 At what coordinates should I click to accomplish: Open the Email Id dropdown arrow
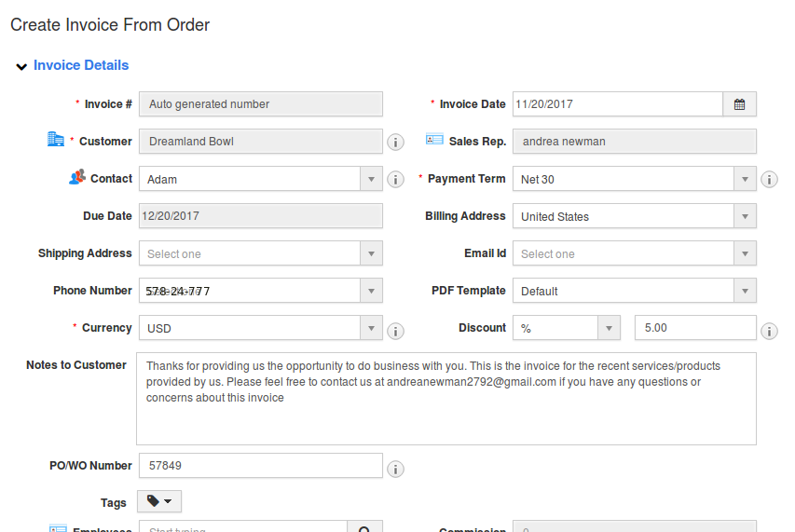[x=745, y=253]
